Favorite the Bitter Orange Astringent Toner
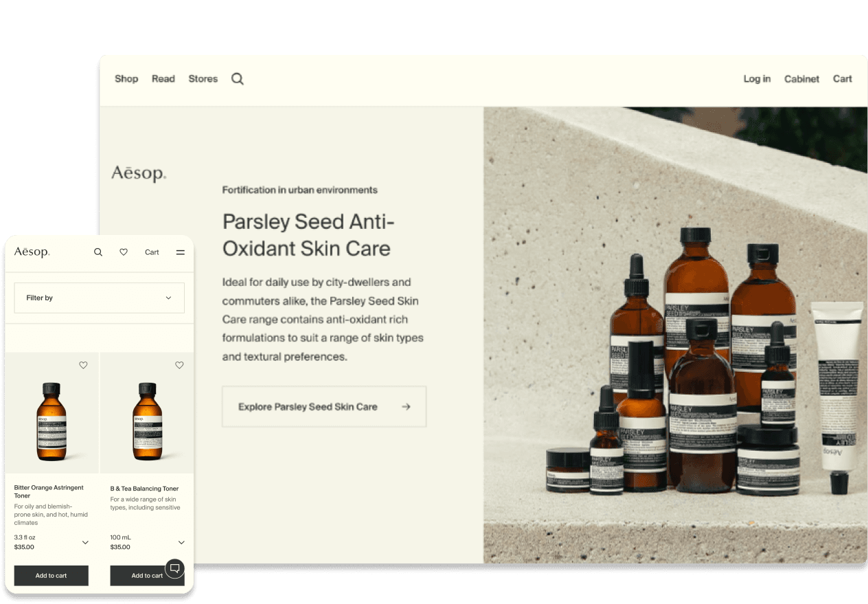Viewport: 868px width, 604px height. [x=83, y=366]
